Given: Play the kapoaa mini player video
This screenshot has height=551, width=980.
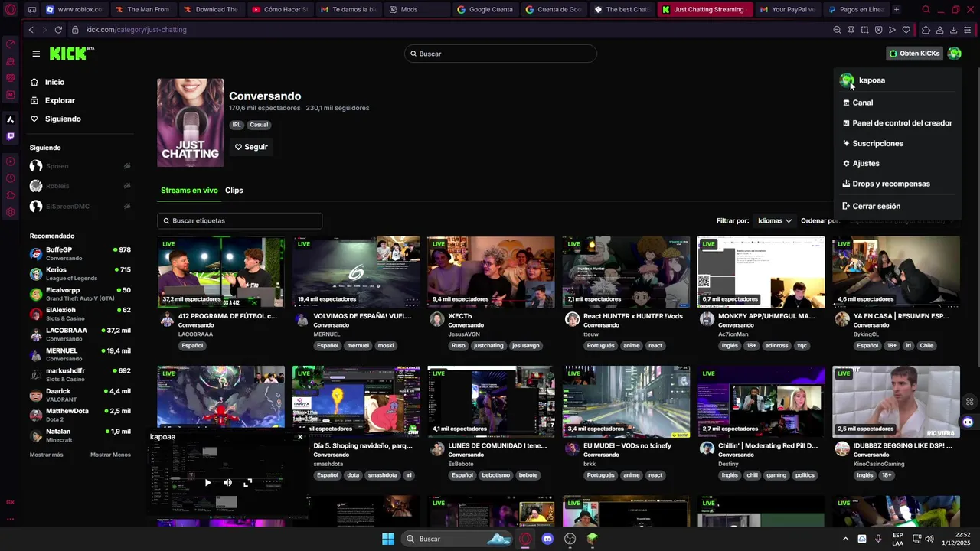Looking at the screenshot, I should point(207,483).
